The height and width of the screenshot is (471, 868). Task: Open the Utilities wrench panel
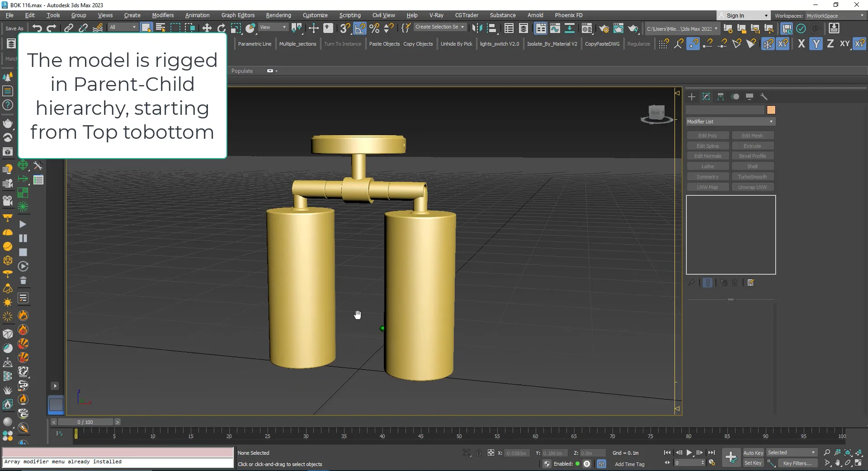(764, 96)
